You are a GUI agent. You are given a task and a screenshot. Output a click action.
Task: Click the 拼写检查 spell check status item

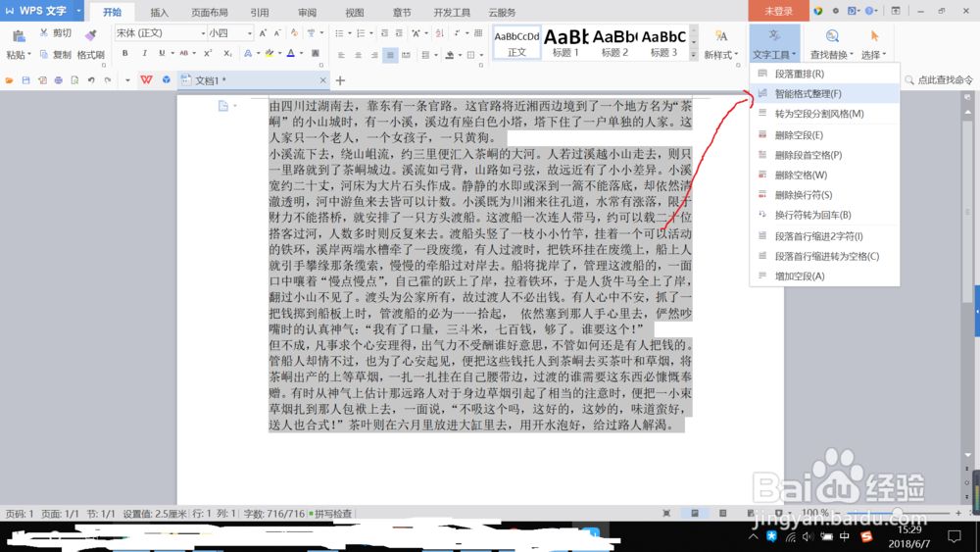[x=332, y=513]
